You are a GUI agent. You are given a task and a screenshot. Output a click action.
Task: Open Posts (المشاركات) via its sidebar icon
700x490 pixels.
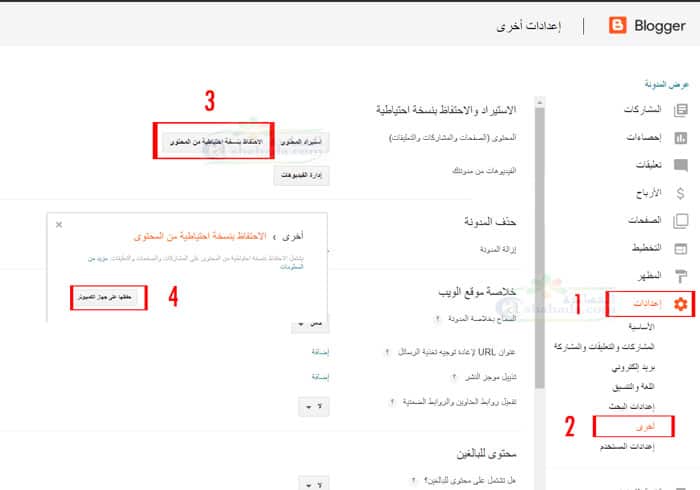point(681,111)
